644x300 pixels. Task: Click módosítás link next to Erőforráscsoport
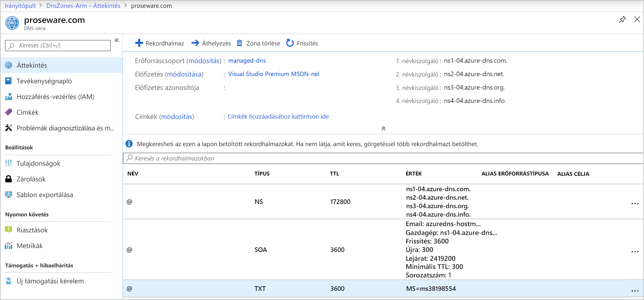coord(204,61)
